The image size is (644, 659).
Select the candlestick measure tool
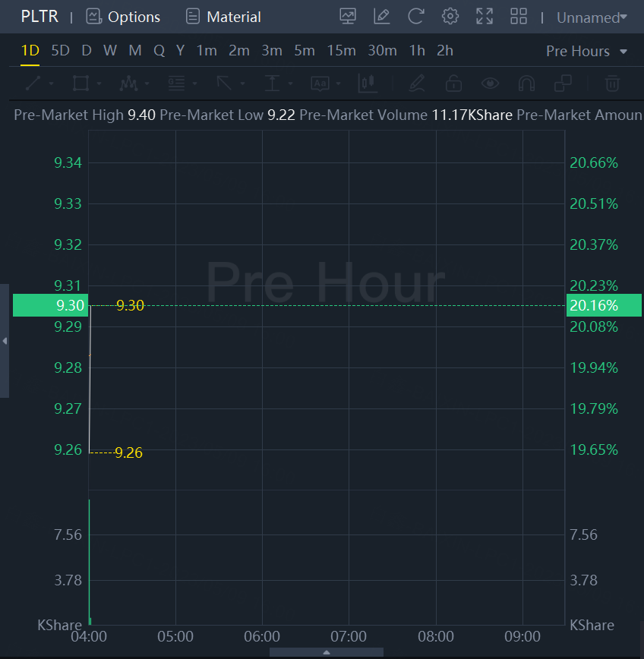[368, 83]
